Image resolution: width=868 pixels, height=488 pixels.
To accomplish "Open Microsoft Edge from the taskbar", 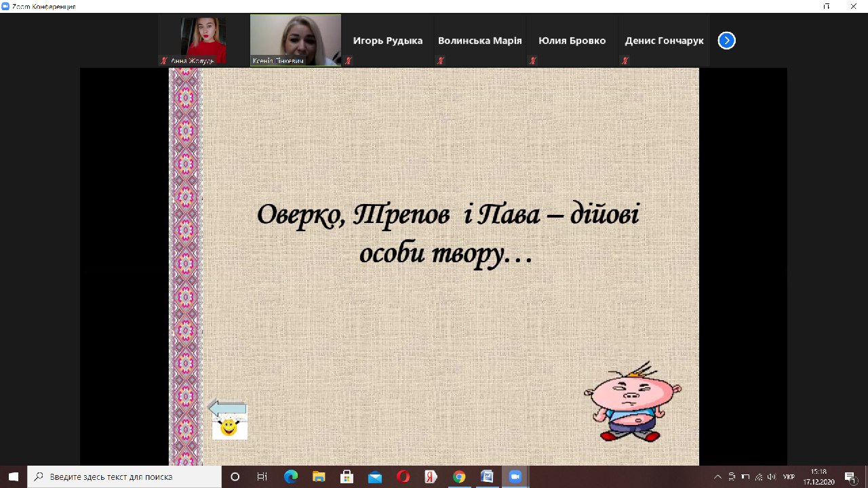I will coord(291,476).
